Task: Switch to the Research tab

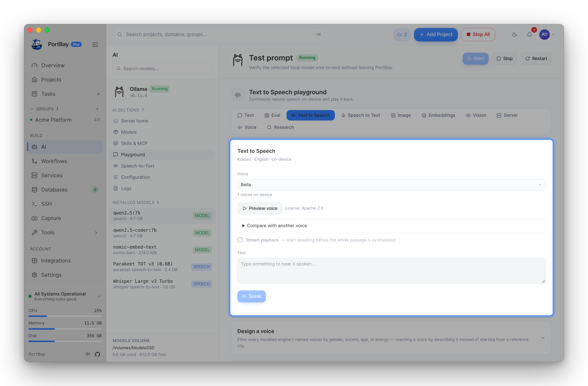Action: (x=281, y=127)
